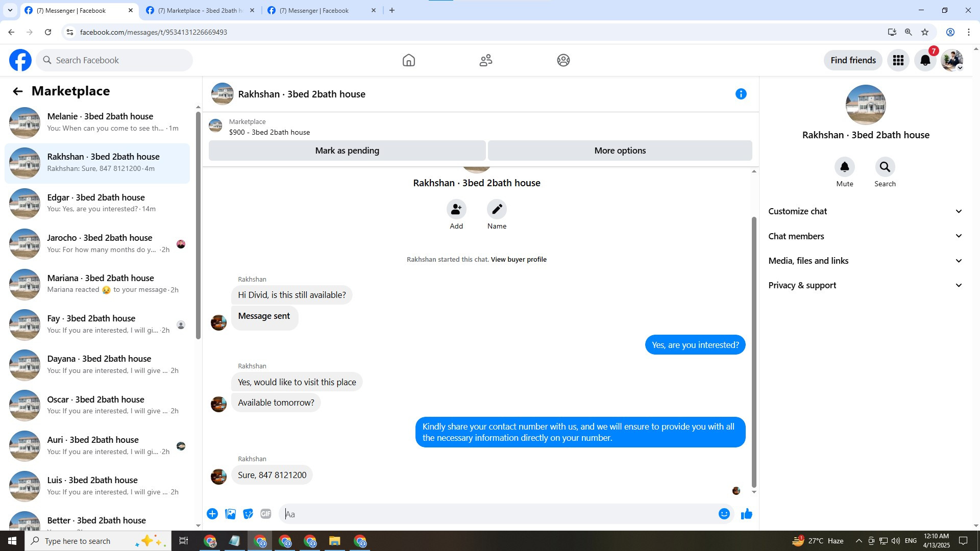The height and width of the screenshot is (551, 980).
Task: Open Luis's 3bed 2bath house chat
Action: (x=97, y=486)
